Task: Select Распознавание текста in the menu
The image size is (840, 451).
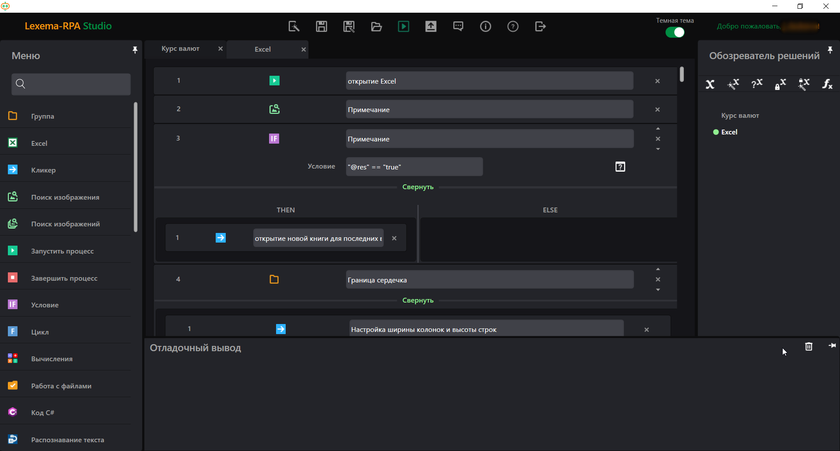Action: (66, 440)
